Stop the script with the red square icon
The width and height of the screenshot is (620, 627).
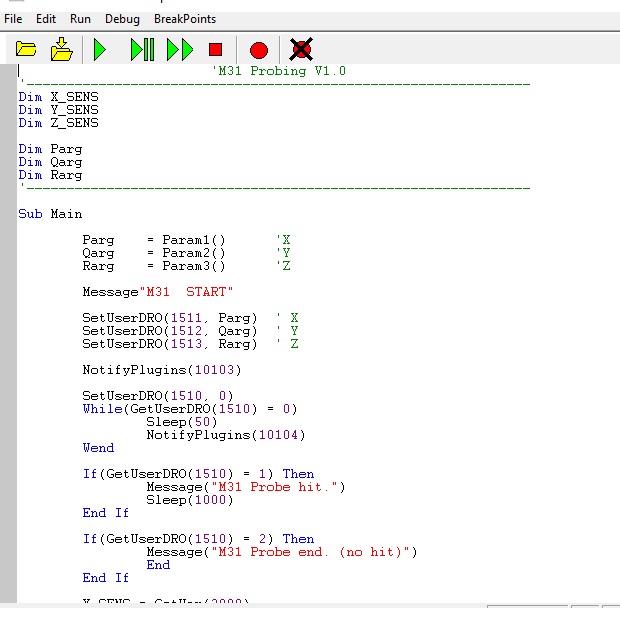(x=215, y=49)
